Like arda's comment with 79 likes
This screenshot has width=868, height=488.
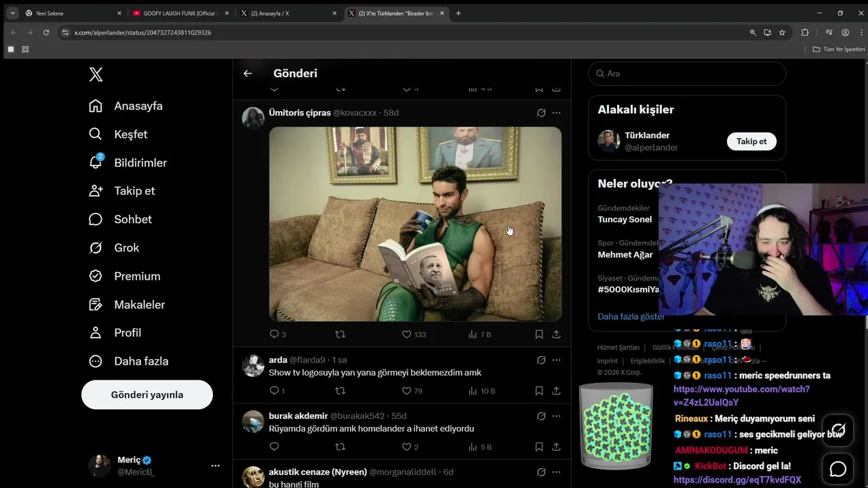(412, 390)
